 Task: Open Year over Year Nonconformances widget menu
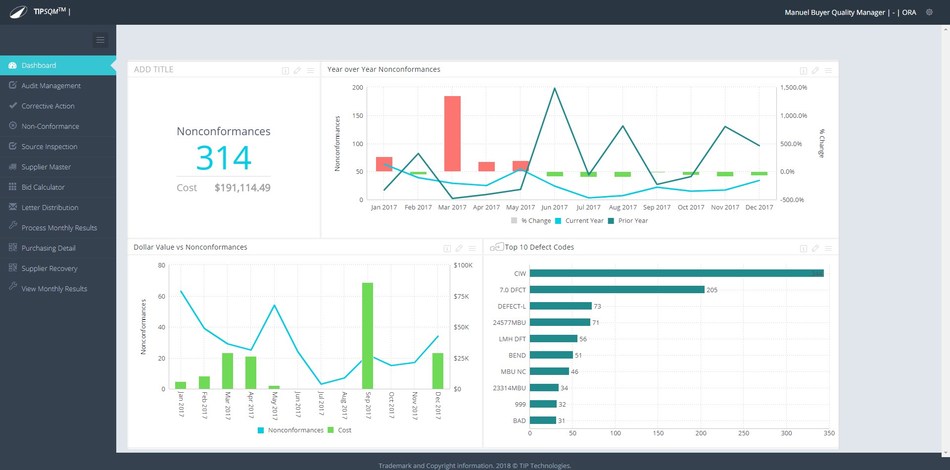pos(828,70)
